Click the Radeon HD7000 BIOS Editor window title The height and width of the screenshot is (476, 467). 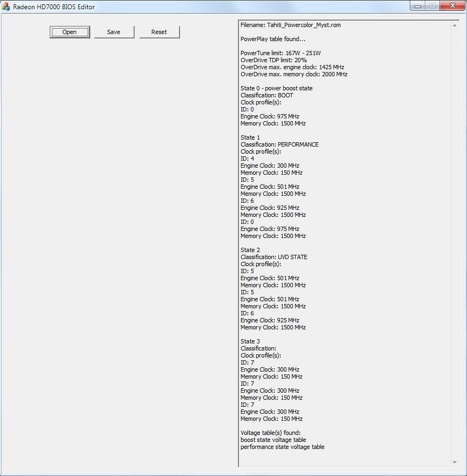tap(54, 6)
